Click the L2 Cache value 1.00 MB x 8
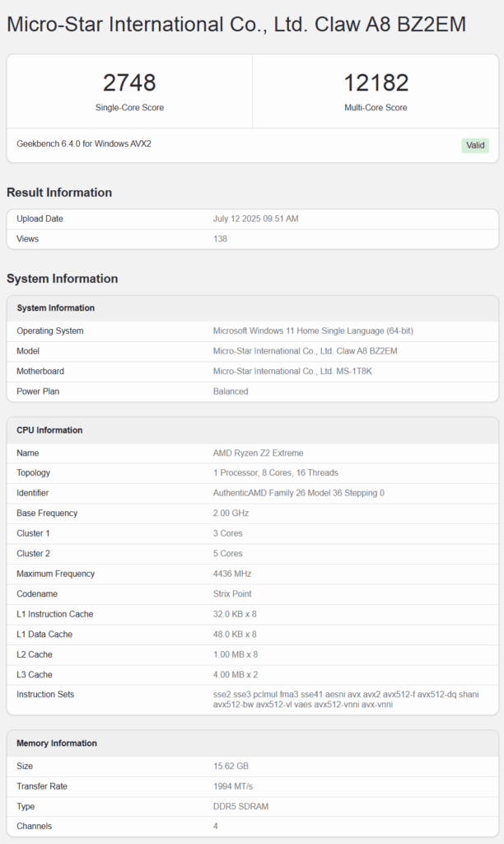Viewport: 504px width, 844px height. tap(235, 654)
